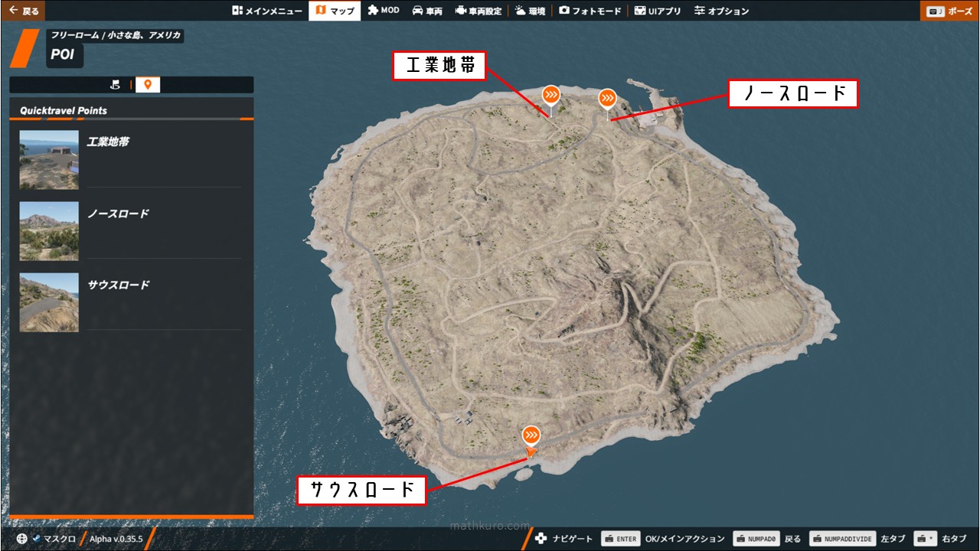The height and width of the screenshot is (551, 980).
Task: Open the 環境 environment settings
Action: click(x=530, y=11)
